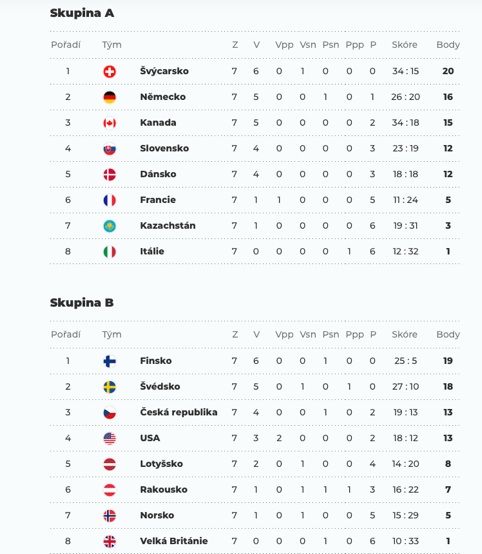Click the Skóre header in Skupina B
The height and width of the screenshot is (554, 482).
[405, 334]
